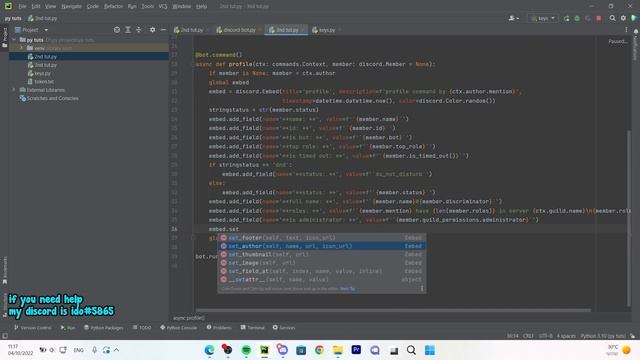Viewport: 640px width, 360px height.
Task: Open the View menu
Action: point(50,6)
